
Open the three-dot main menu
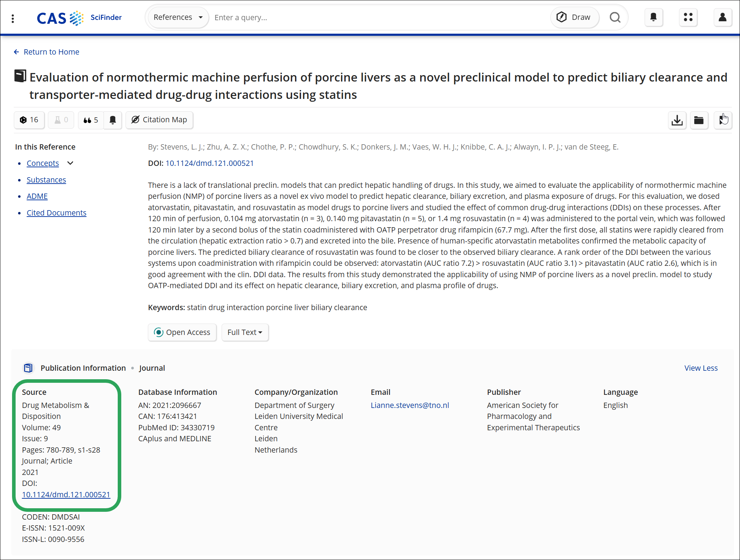pos(13,18)
